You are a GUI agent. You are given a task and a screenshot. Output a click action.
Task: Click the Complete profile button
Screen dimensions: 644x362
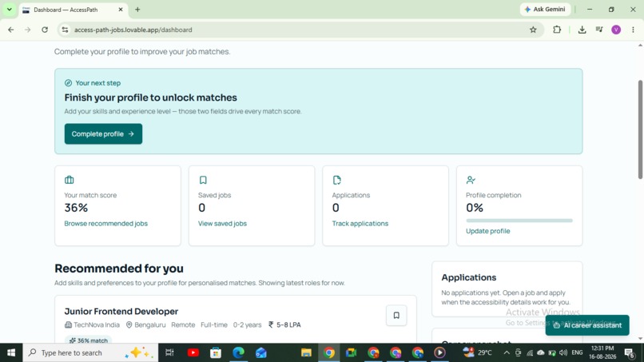[x=103, y=134]
